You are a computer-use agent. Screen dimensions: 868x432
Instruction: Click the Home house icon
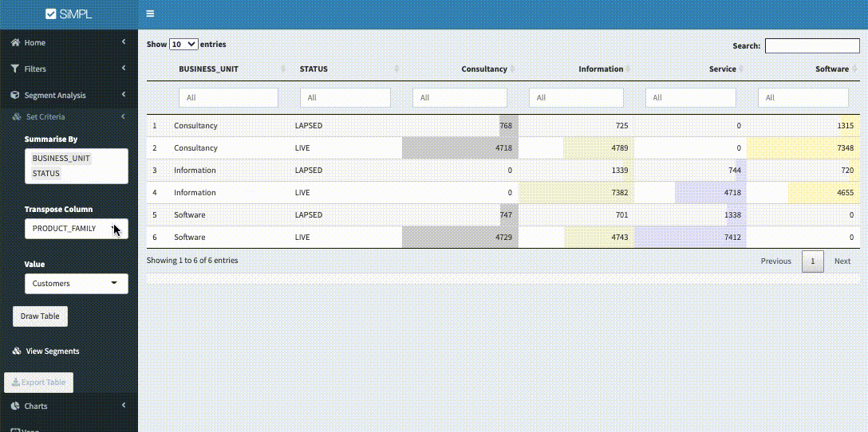point(15,42)
